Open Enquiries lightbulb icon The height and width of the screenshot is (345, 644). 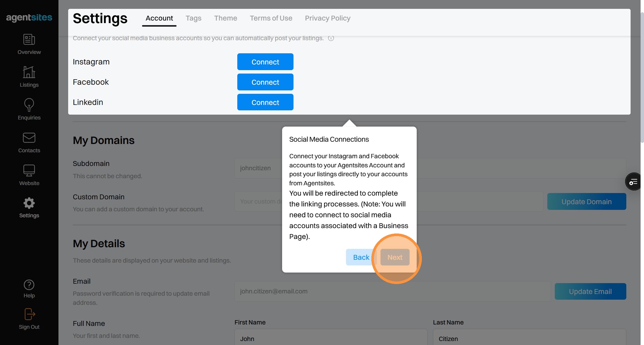tap(29, 105)
